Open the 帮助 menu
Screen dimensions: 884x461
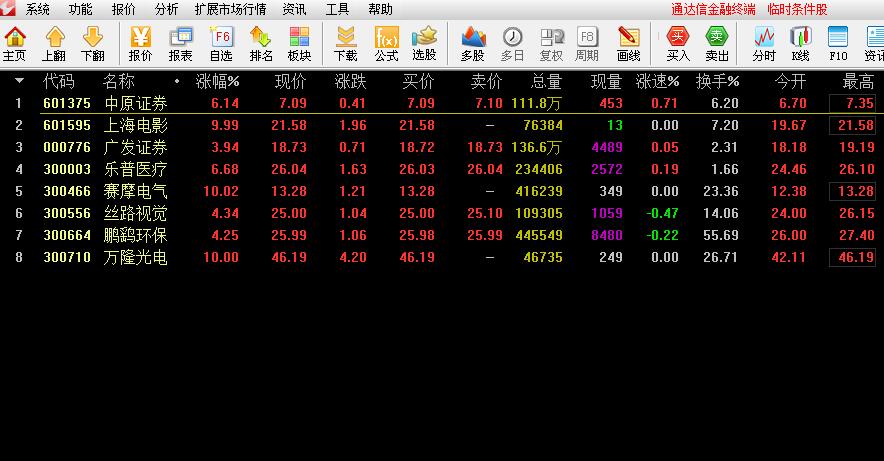380,9
